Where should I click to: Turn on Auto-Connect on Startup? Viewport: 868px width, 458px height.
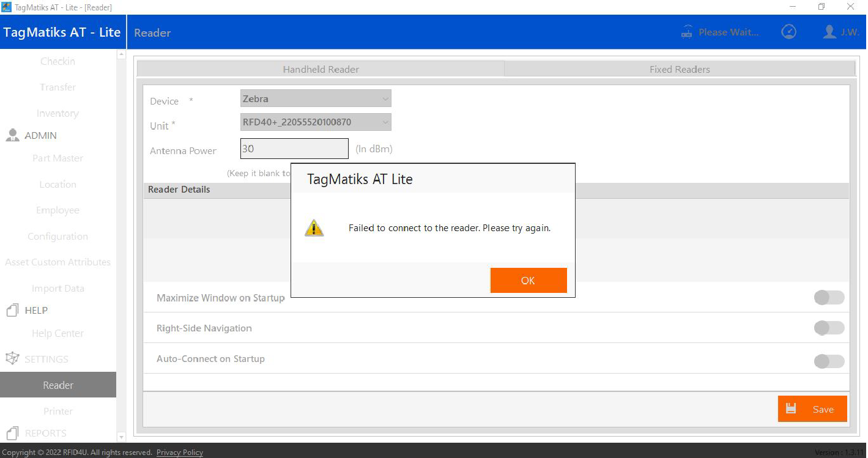(x=828, y=361)
